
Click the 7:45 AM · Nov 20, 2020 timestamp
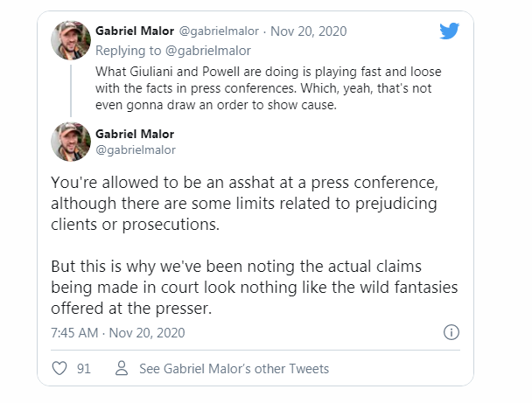[x=118, y=333]
